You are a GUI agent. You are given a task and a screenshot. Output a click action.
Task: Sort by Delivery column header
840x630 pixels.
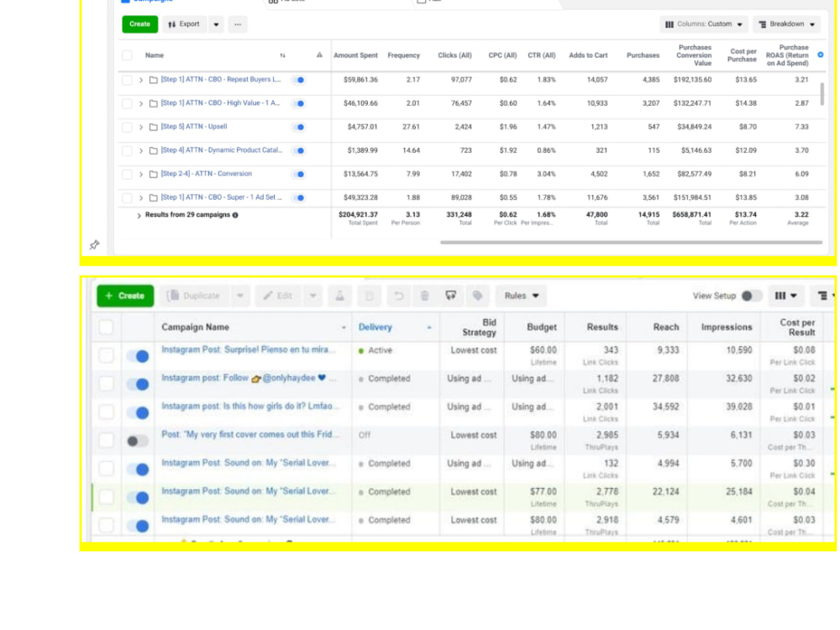click(x=375, y=328)
